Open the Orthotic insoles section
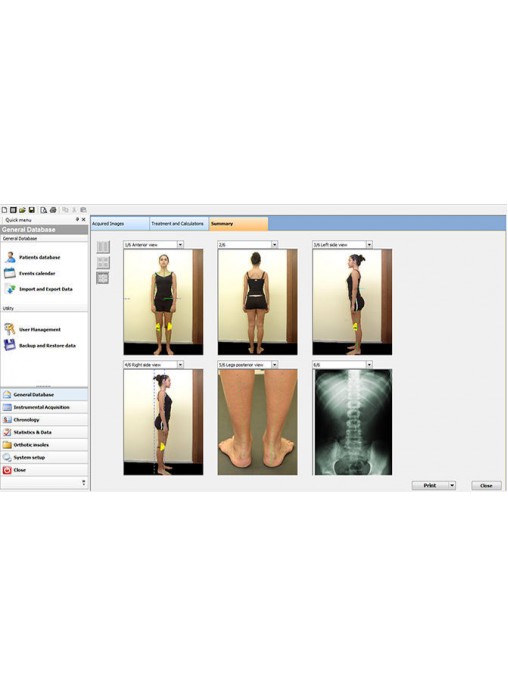 tap(44, 445)
